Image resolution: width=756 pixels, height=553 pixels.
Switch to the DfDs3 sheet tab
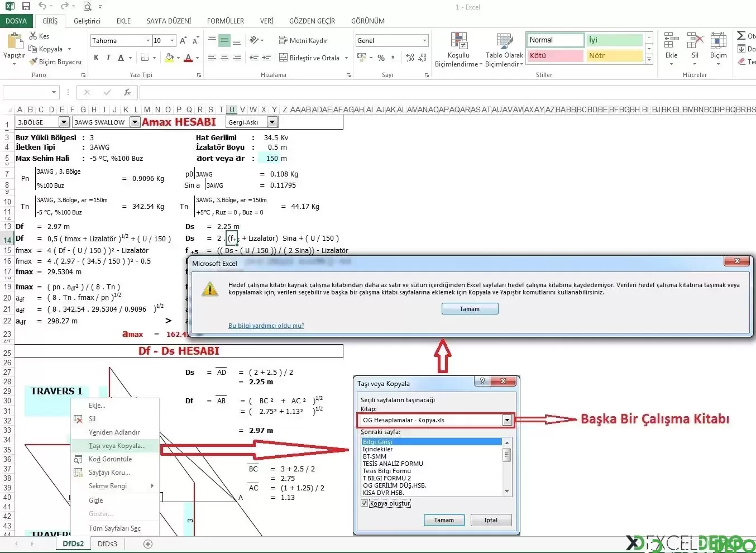point(107,544)
